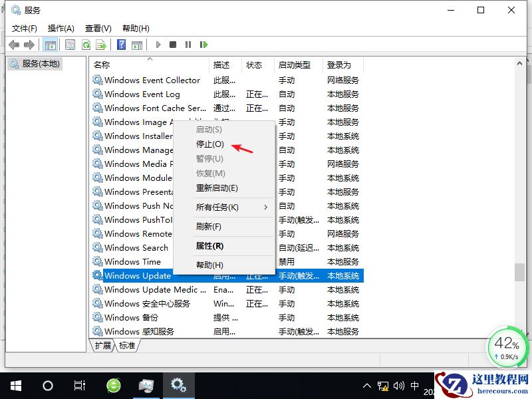Pause the service with the pause toolbar icon
Image resolution: width=532 pixels, height=399 pixels.
click(188, 45)
